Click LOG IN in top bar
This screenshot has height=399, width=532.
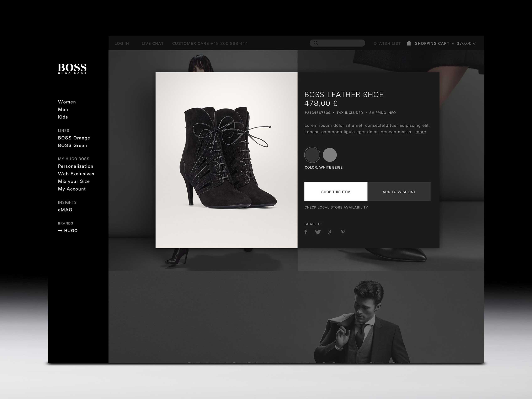(122, 43)
